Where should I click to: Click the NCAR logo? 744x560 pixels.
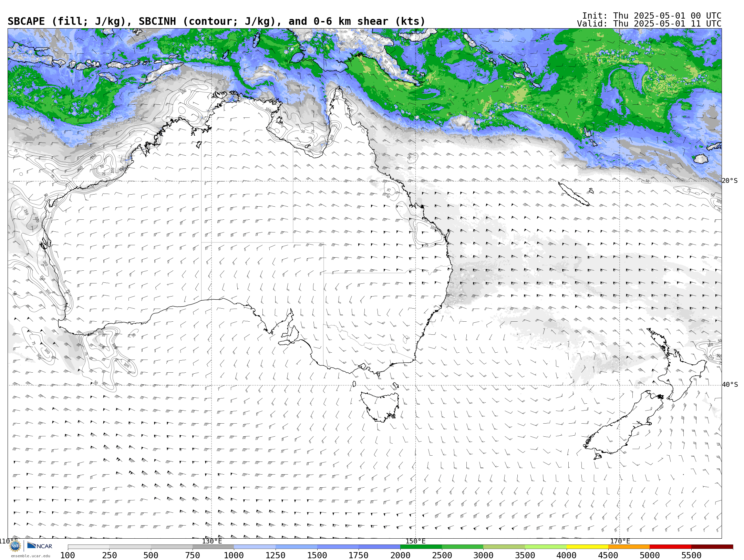click(x=40, y=546)
